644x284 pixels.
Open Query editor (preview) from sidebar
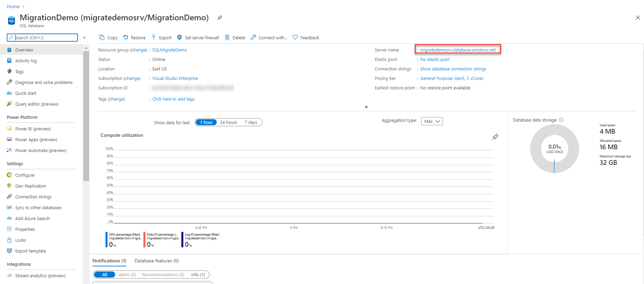tap(37, 104)
